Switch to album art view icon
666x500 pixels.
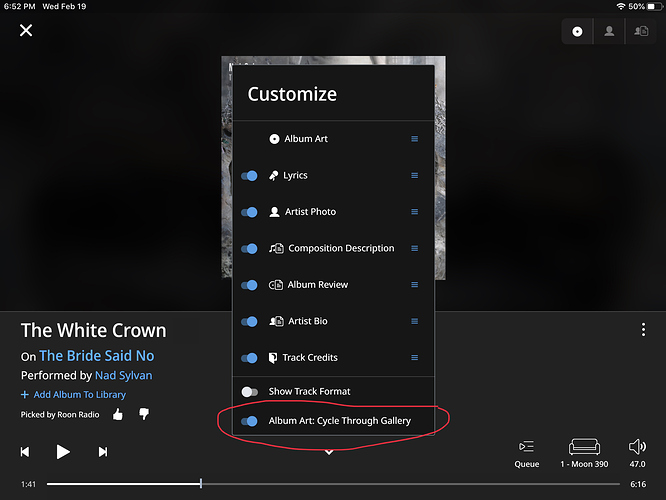click(577, 31)
